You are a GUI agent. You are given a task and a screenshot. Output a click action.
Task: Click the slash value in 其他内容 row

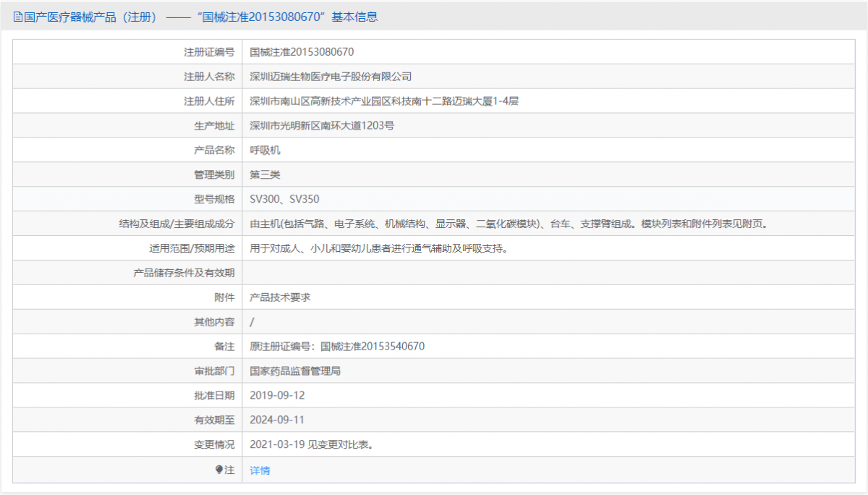[x=252, y=322]
